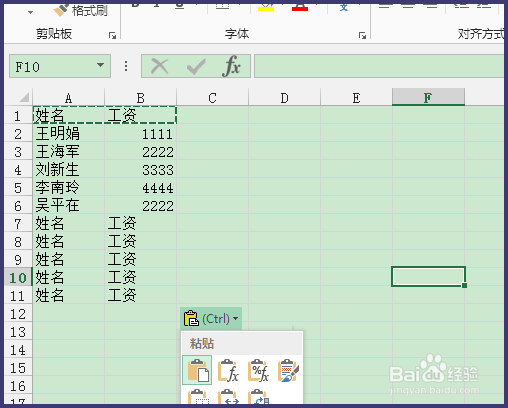Click the yellow fill color bar

click(x=266, y=8)
